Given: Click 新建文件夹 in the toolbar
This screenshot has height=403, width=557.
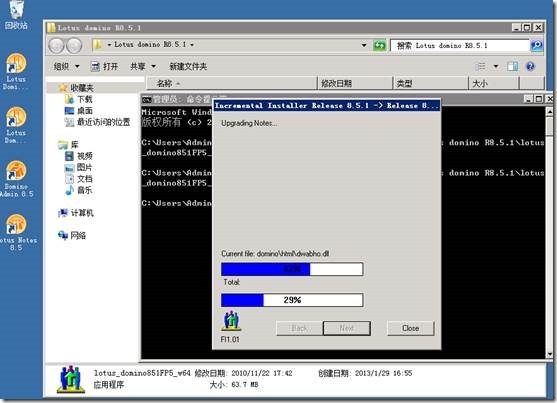Looking at the screenshot, I should pos(188,66).
